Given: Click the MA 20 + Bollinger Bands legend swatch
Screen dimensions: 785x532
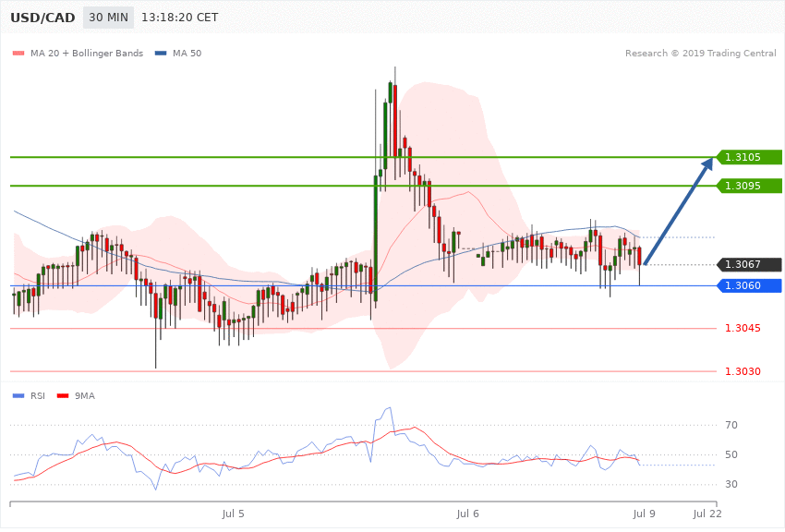Looking at the screenshot, I should point(18,53).
